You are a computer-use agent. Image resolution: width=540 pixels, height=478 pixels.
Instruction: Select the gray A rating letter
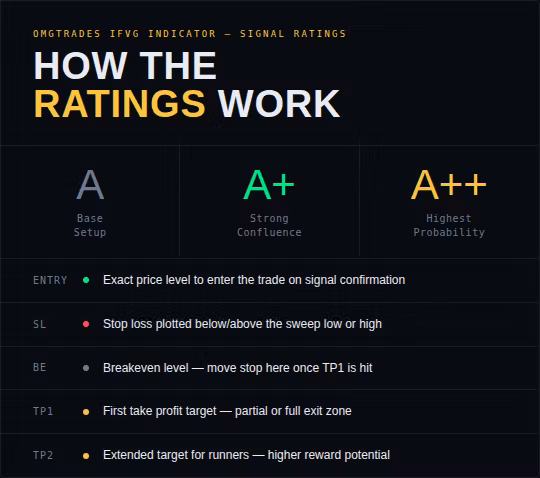[90, 185]
